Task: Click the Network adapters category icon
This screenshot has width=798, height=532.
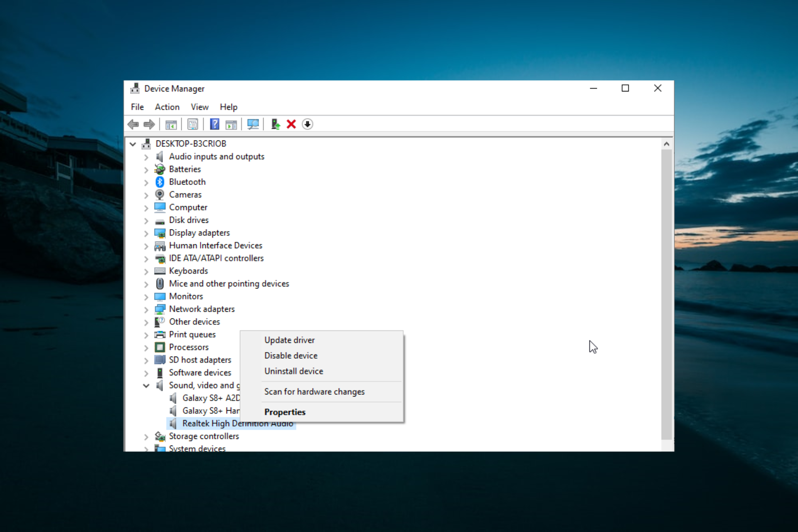Action: [x=160, y=309]
